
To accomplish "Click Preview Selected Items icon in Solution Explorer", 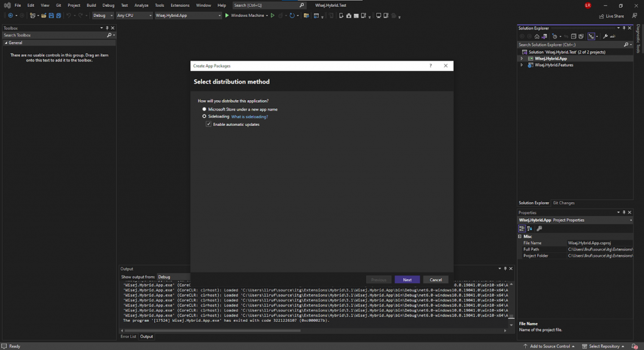I will (x=613, y=37).
